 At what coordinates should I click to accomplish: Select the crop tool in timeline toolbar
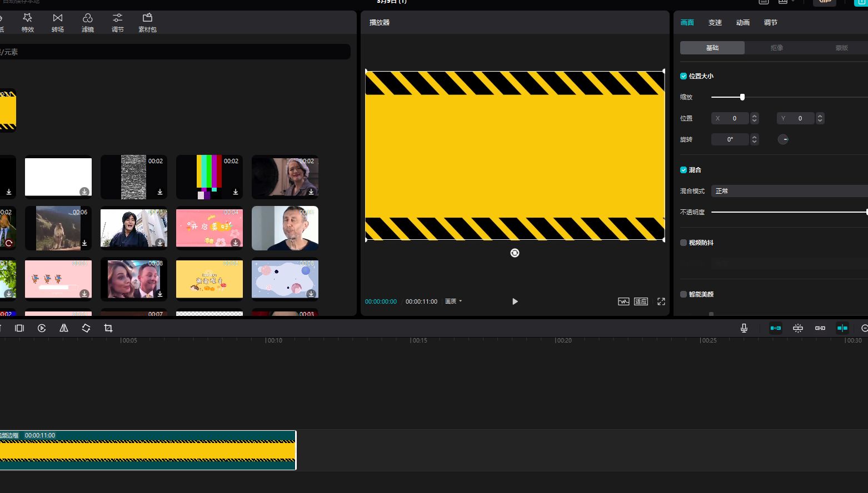108,328
